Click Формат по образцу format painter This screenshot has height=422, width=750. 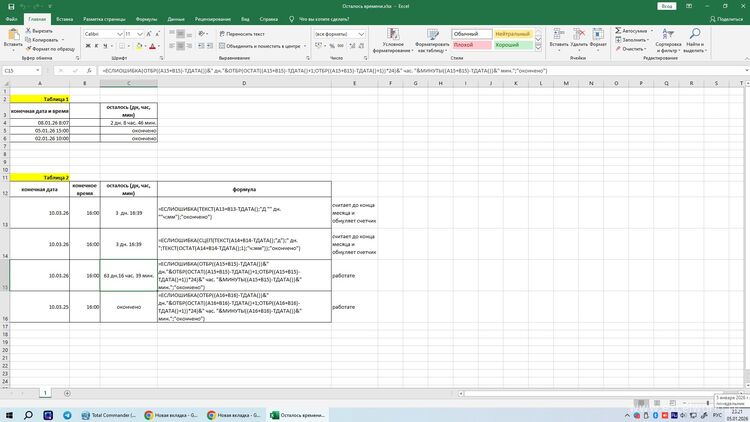pos(52,48)
